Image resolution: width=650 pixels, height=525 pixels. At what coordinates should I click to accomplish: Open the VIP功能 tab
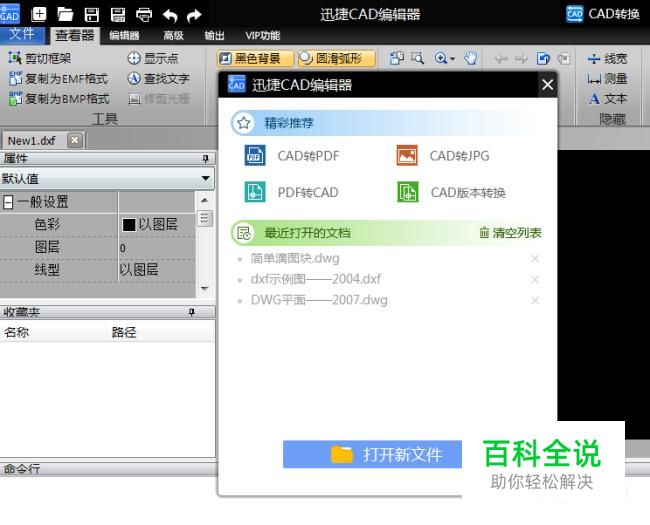pyautogui.click(x=262, y=36)
